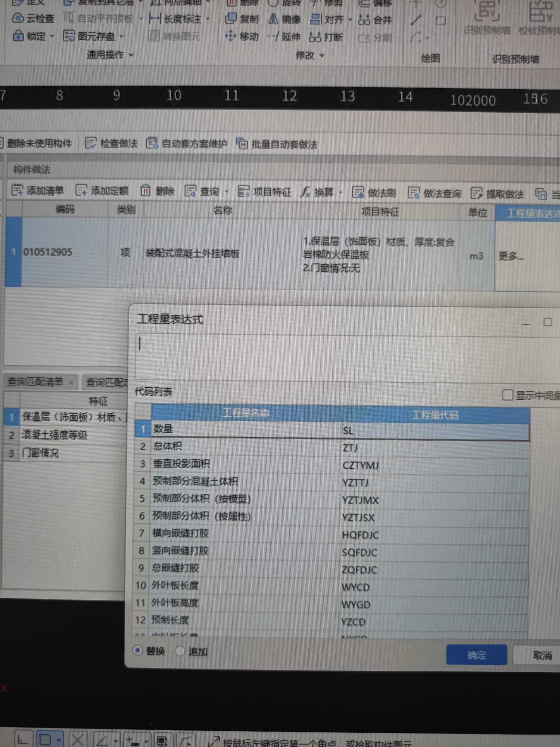The width and height of the screenshot is (560, 747).
Task: Select 外叶板高度 row
Action: pyautogui.click(x=331, y=603)
